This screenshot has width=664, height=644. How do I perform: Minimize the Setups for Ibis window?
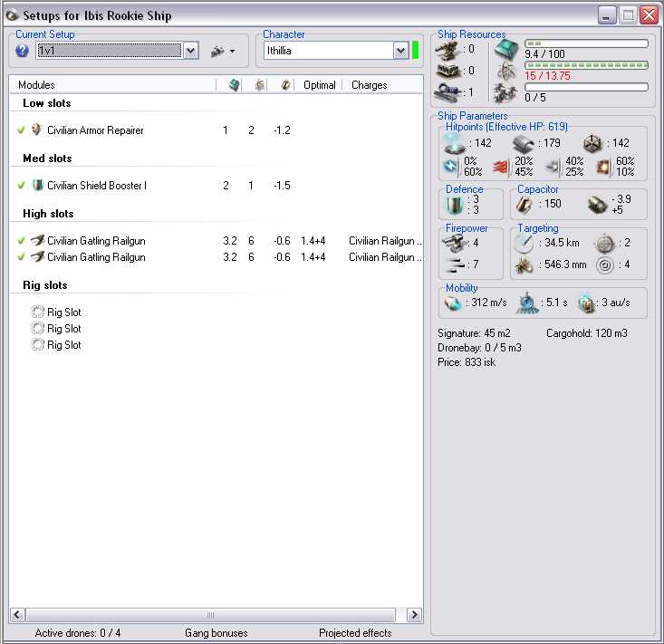coord(607,15)
